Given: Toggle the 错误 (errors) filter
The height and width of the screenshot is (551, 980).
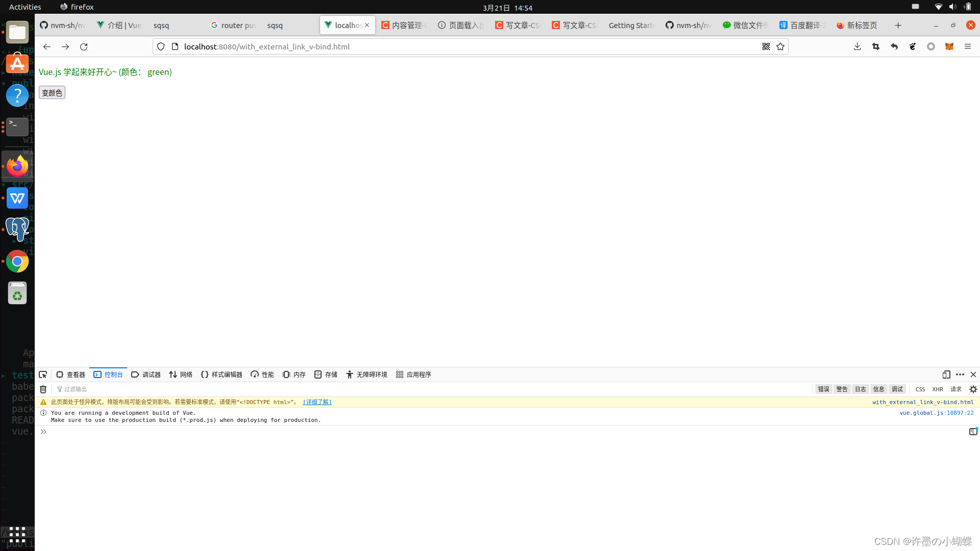Looking at the screenshot, I should click(823, 389).
